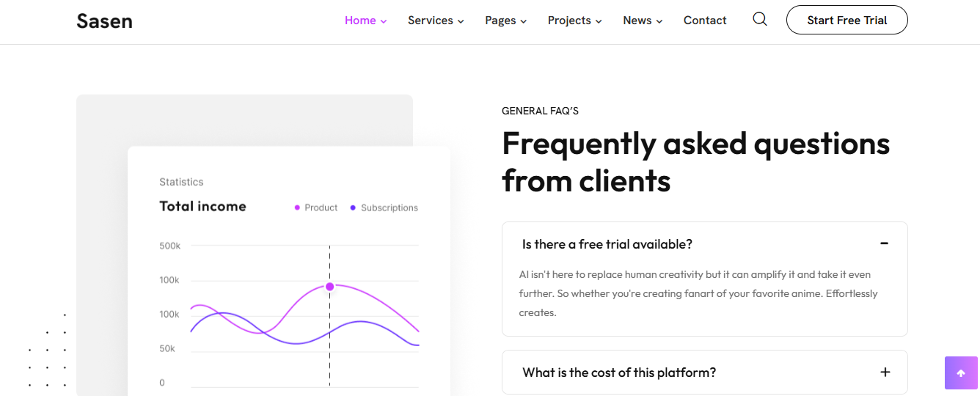Open the search magnifier icon
This screenshot has width=980, height=396.
pyautogui.click(x=760, y=20)
